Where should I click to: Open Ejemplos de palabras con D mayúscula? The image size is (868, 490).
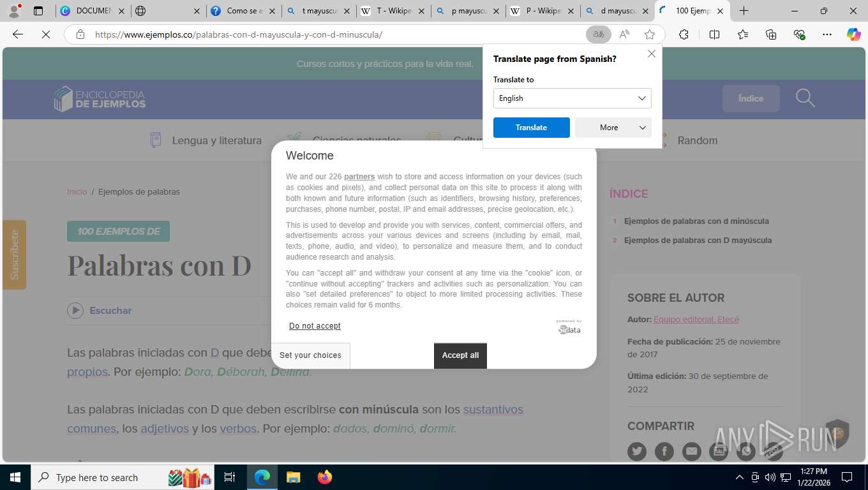698,241
